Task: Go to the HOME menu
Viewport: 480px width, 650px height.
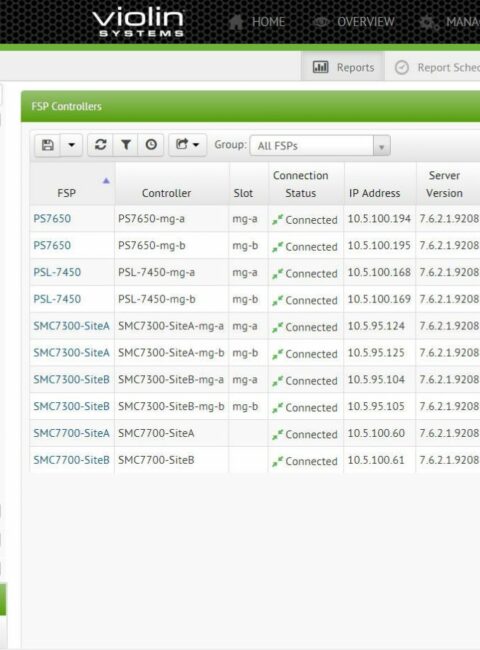Action: coord(257,22)
